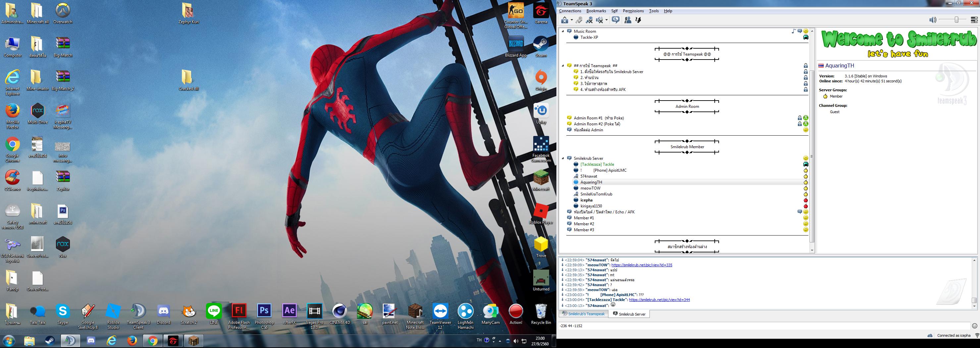
Task: Toggle Away status in TeamSpeak toolbar
Action: pos(565,20)
